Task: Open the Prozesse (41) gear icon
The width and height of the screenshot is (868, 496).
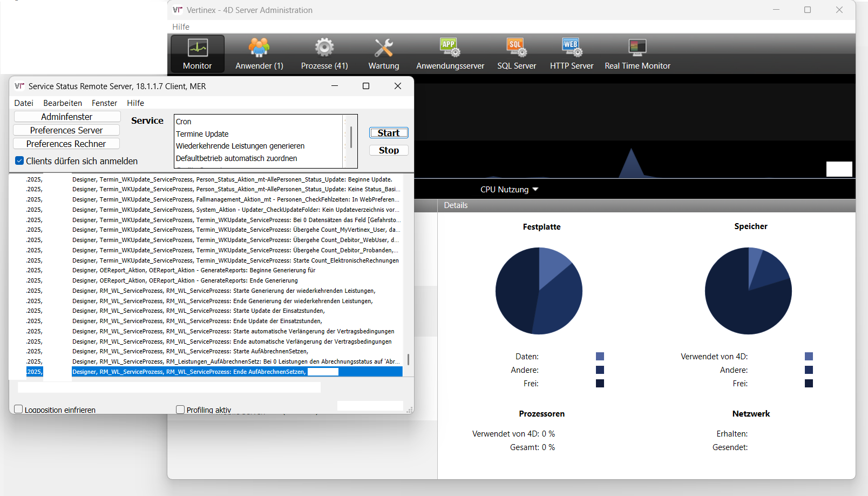Action: click(x=324, y=49)
